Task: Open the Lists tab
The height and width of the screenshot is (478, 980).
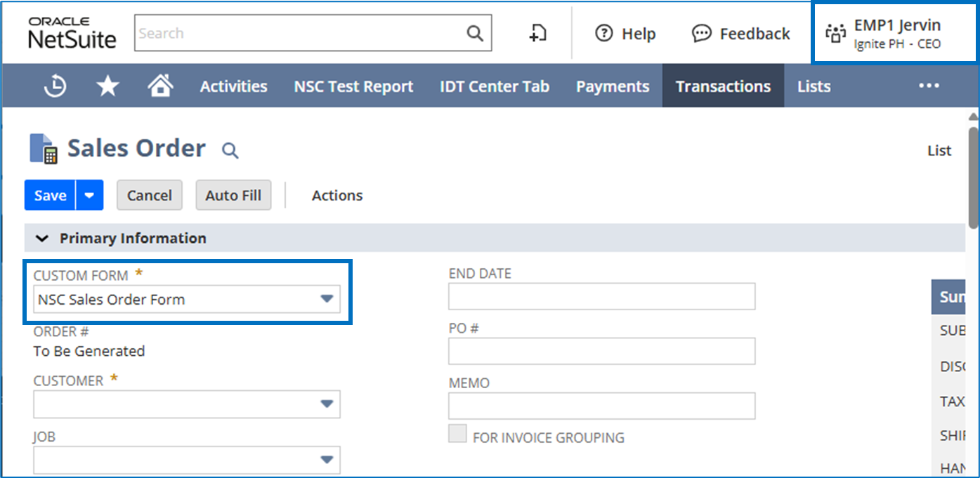Action: (814, 86)
